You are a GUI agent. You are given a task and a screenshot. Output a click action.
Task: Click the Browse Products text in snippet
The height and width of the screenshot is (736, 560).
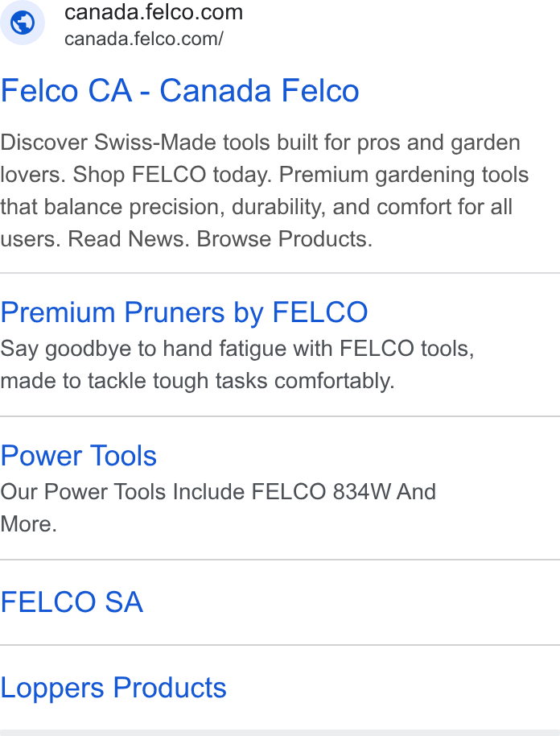coord(284,239)
